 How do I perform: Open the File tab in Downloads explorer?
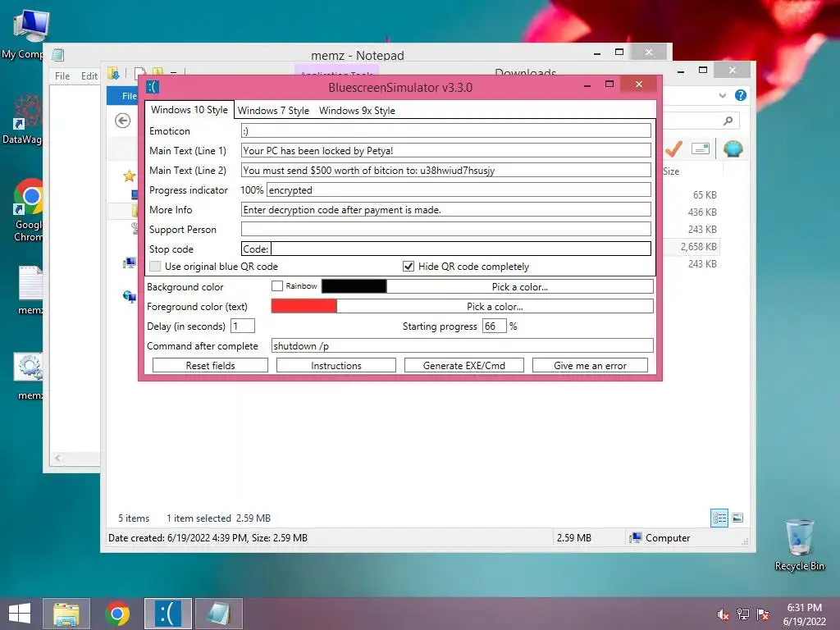coord(125,95)
